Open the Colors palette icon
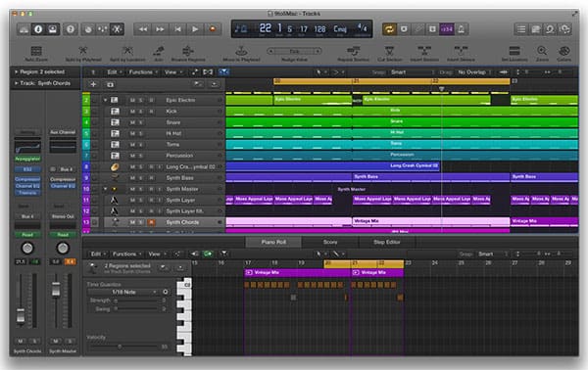 click(564, 53)
